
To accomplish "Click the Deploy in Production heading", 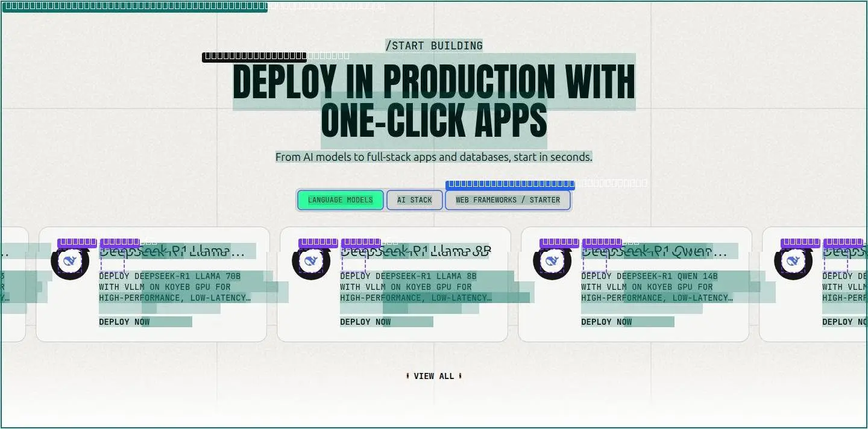I will [434, 100].
